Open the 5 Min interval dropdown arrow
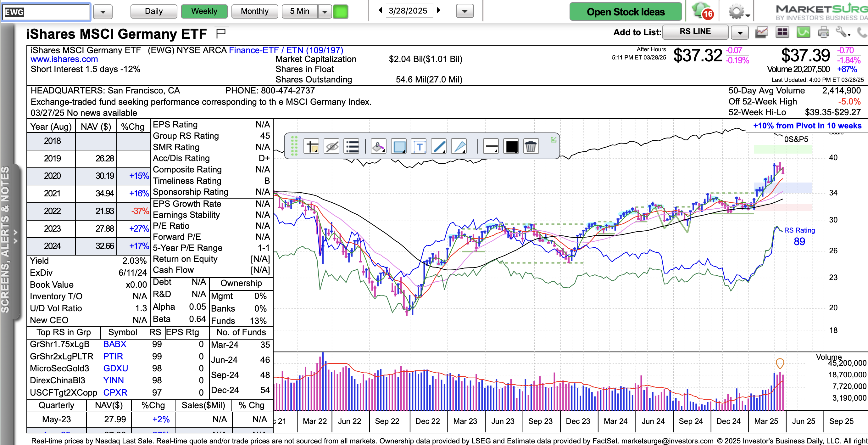Screen dimensions: 868x445 [325, 12]
